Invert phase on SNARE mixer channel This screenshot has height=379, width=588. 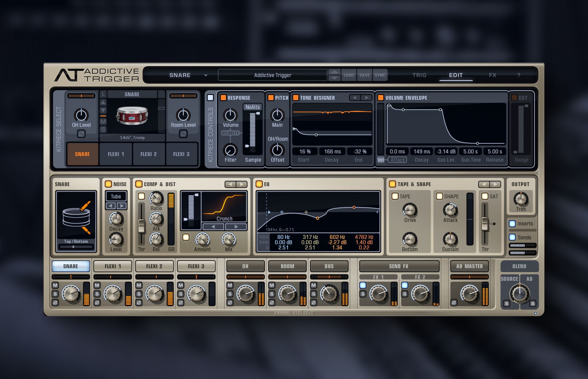pyautogui.click(x=55, y=303)
